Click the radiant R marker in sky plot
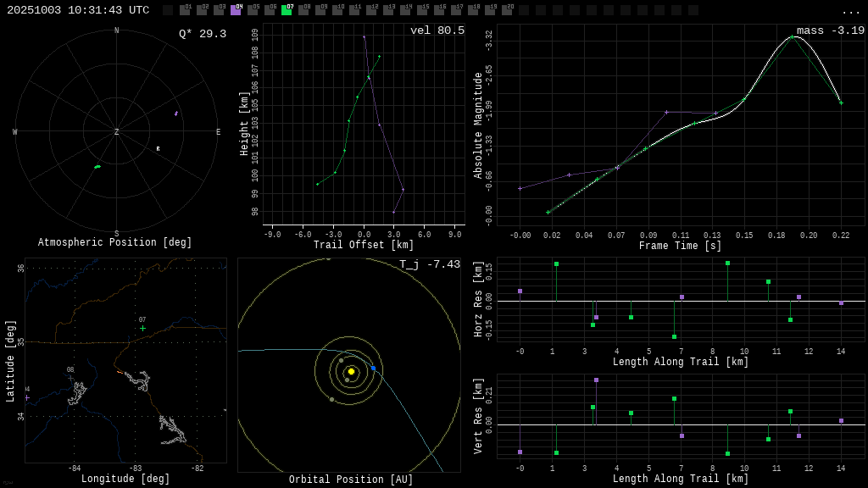 tap(158, 149)
